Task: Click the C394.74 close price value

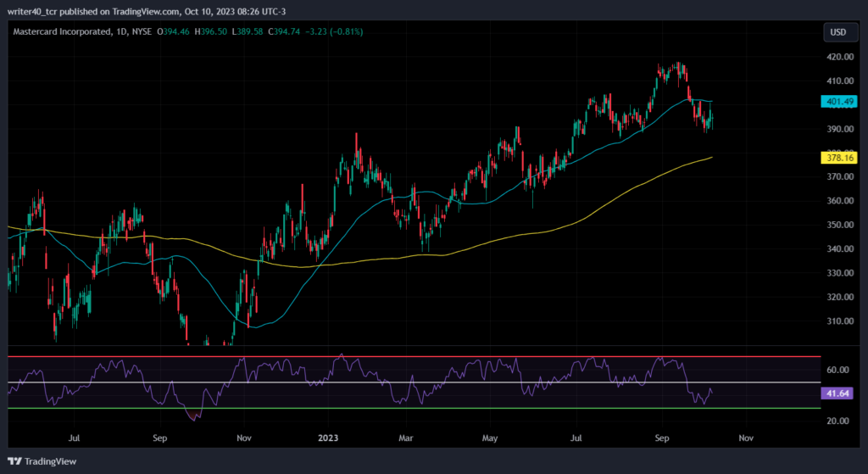Action: pyautogui.click(x=284, y=32)
